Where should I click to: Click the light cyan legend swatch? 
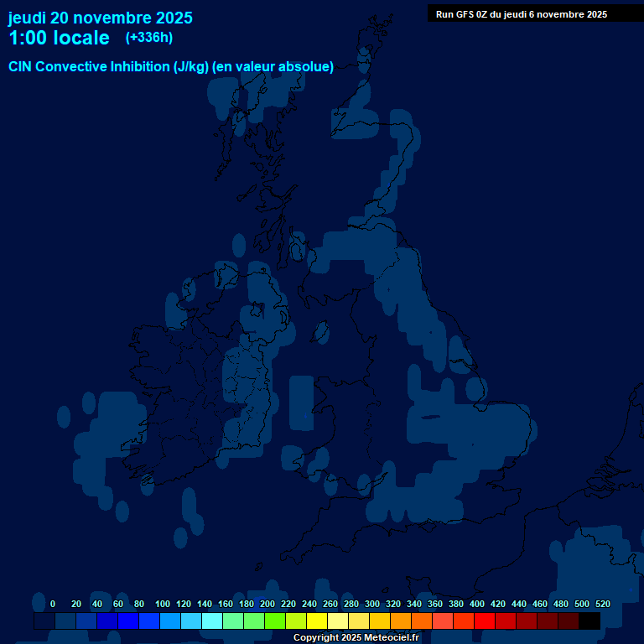(212, 621)
